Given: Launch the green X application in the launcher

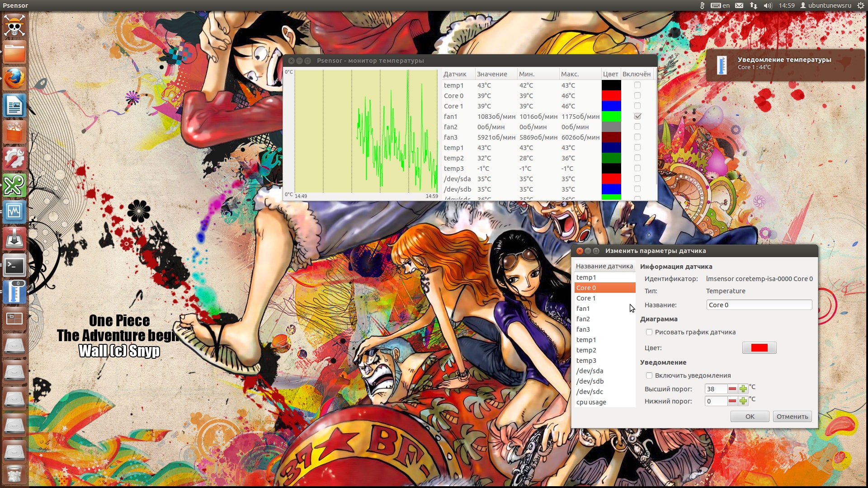Looking at the screenshot, I should [14, 186].
